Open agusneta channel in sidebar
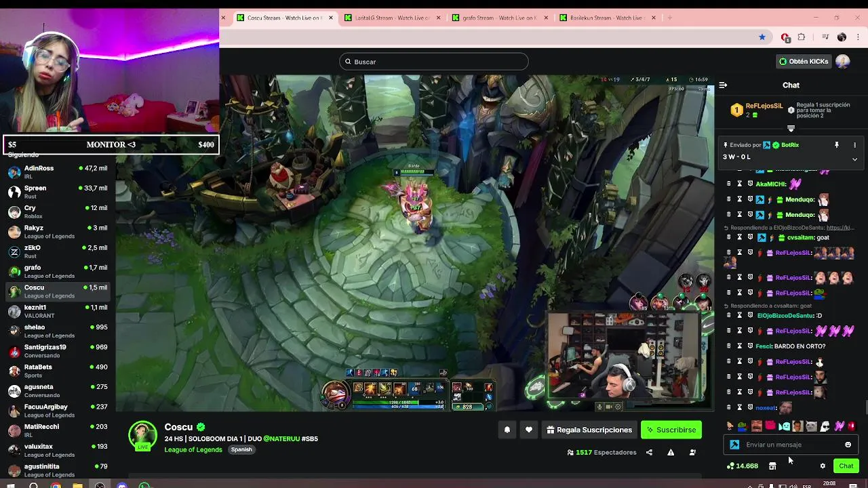The height and width of the screenshot is (488, 868). 58,390
